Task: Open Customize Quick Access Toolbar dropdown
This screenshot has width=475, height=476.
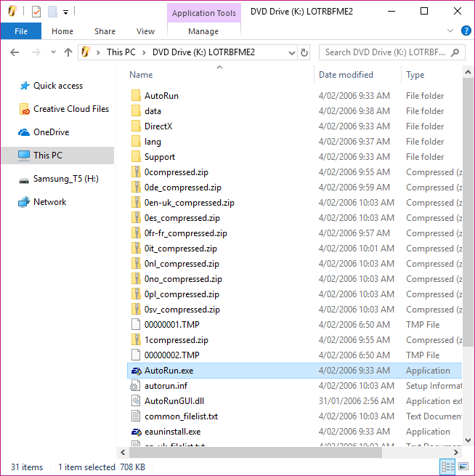Action: [65, 12]
